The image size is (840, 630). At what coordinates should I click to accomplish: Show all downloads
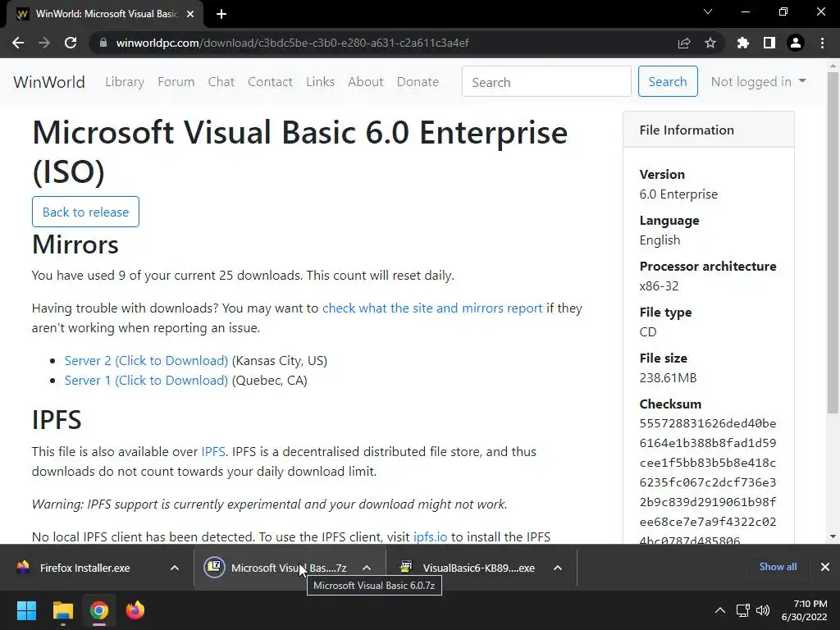(x=778, y=567)
